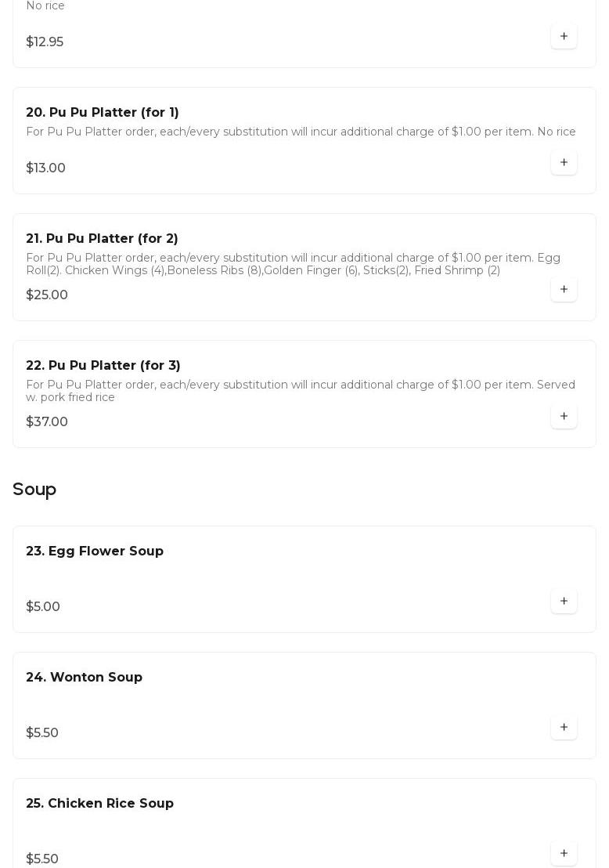The image size is (609, 868).
Task: Add Pu Pu Platter (for 3) to order
Action: coord(564,417)
